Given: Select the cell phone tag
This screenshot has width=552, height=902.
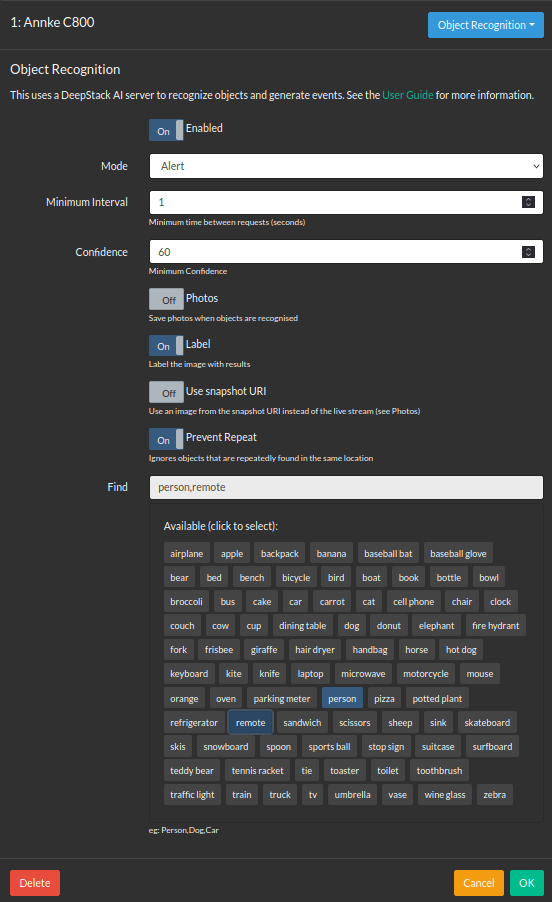Looking at the screenshot, I should pyautogui.click(x=413, y=602).
